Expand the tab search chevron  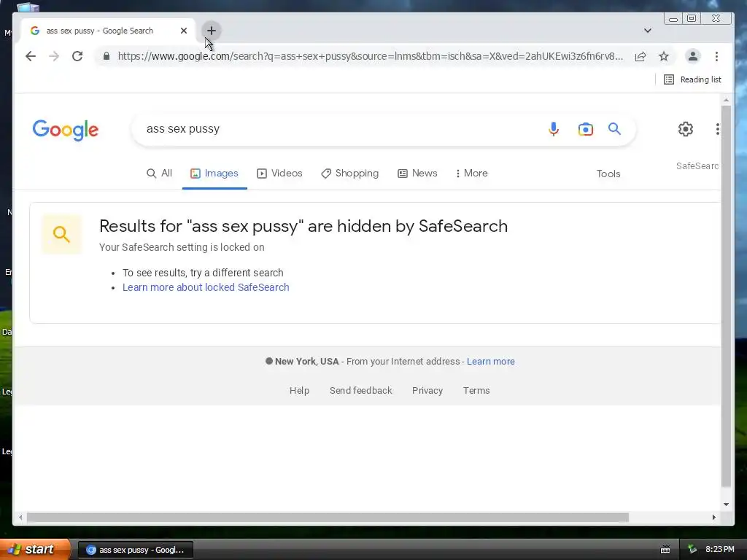(648, 31)
